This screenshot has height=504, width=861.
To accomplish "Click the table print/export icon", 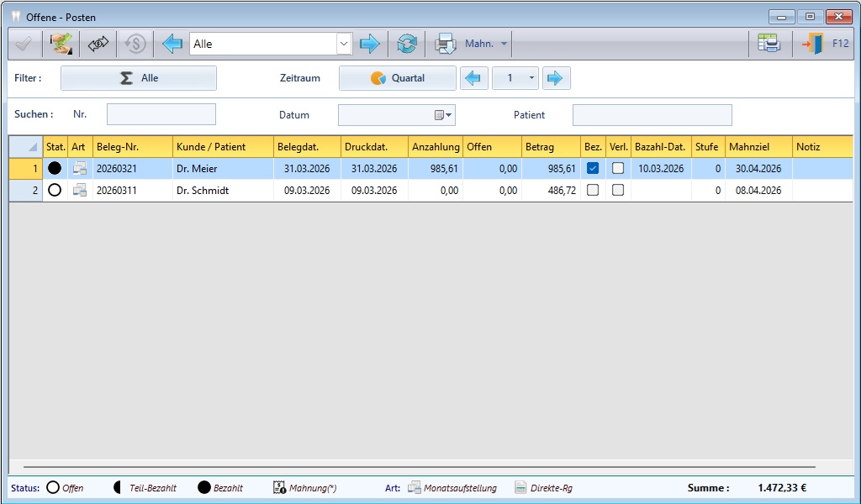I will coord(769,44).
